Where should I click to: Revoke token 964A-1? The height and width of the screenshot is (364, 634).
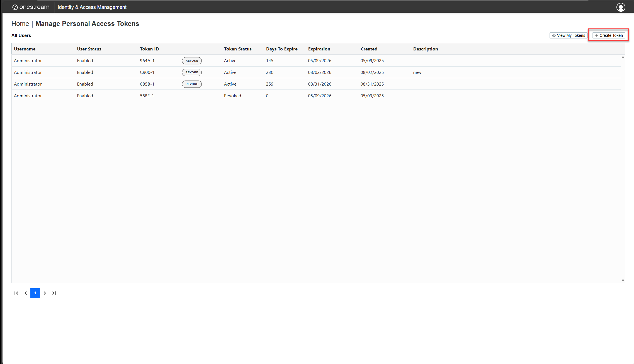pyautogui.click(x=192, y=60)
